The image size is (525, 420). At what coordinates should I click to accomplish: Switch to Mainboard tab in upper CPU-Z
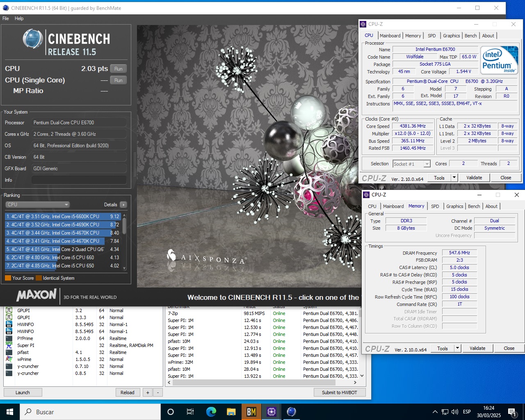[x=390, y=36]
